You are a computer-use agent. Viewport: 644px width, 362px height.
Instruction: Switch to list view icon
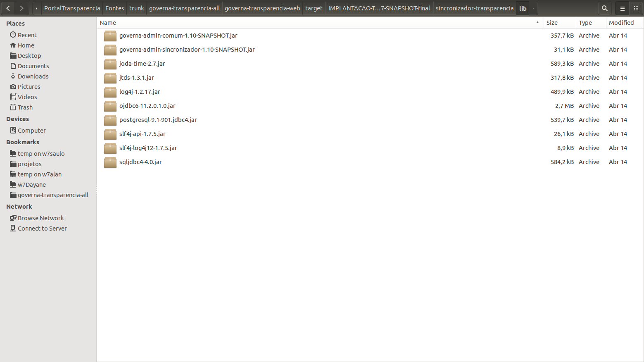(623, 8)
